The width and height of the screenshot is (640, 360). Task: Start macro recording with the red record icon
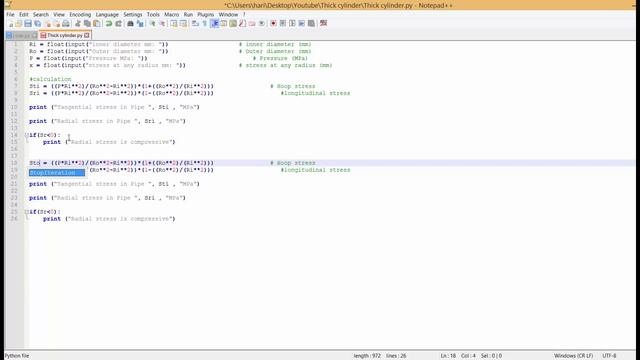tap(273, 24)
